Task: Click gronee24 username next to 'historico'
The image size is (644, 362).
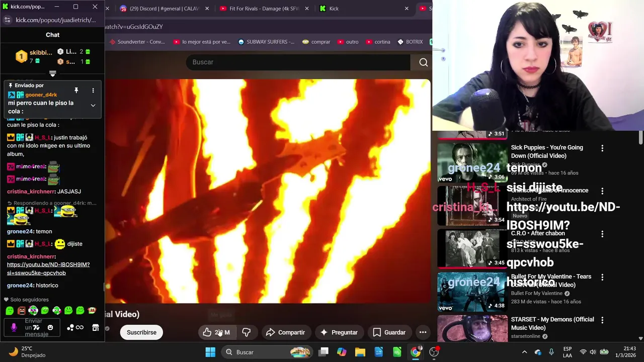Action: 20,286
